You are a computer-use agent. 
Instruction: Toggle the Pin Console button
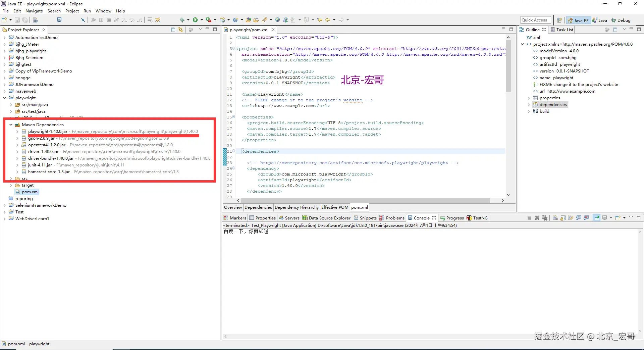pos(597,218)
